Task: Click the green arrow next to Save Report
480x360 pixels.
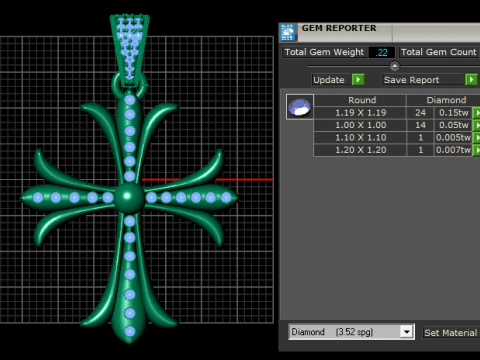Action: pos(471,80)
